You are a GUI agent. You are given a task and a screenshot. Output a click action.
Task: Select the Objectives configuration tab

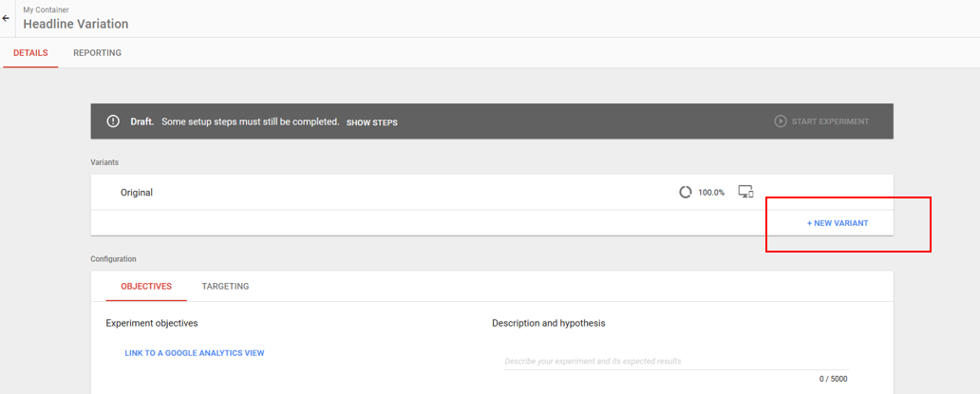coord(146,286)
